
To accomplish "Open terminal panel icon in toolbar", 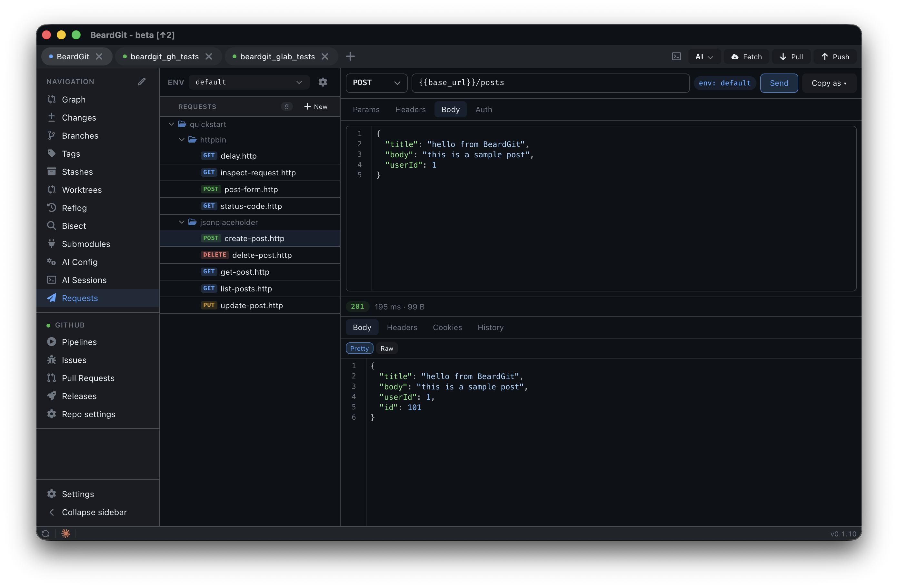I will click(676, 56).
